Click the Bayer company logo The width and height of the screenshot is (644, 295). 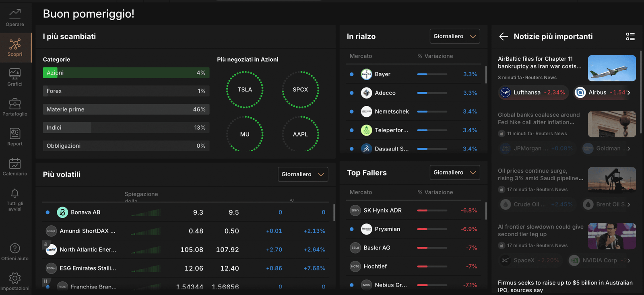(366, 74)
